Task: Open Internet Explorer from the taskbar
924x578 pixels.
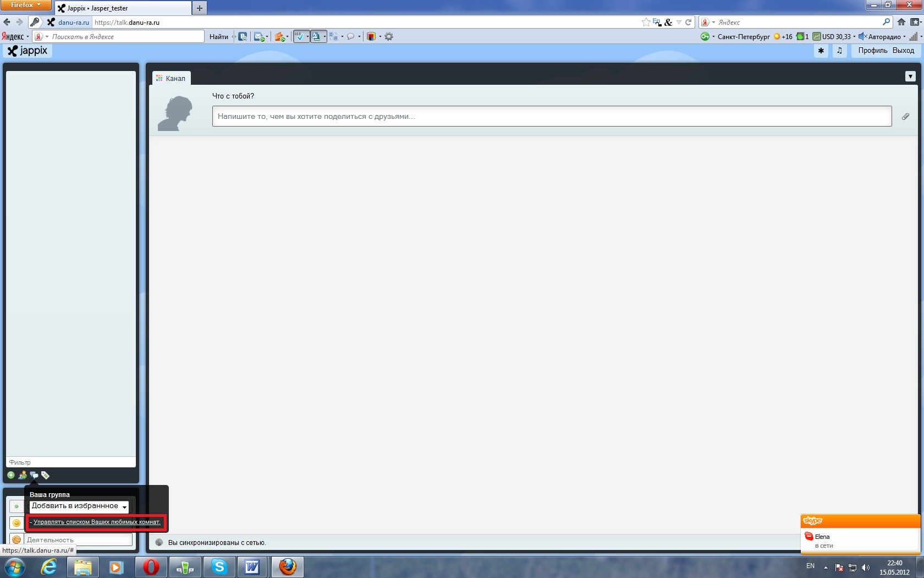Action: tap(49, 567)
